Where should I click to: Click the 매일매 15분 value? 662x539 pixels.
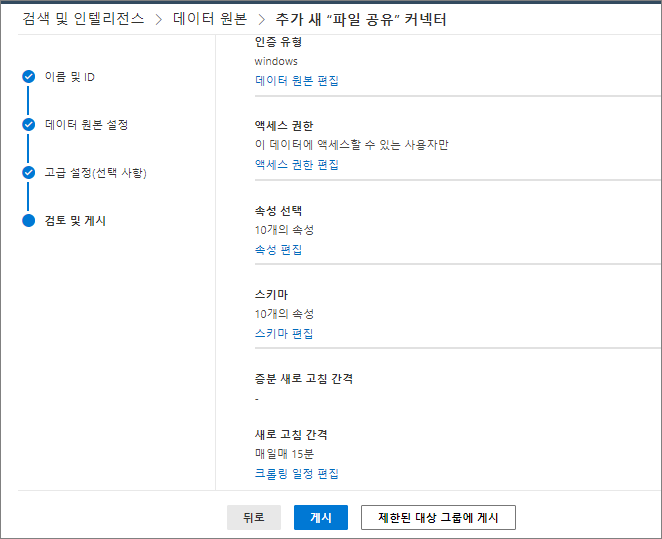284,454
